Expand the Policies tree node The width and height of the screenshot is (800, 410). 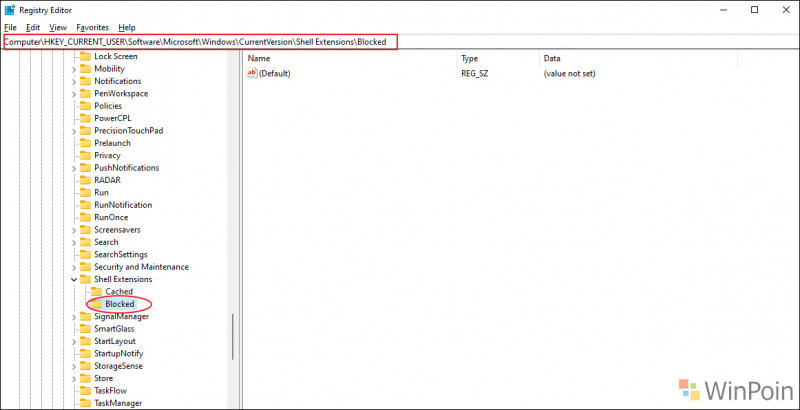(x=74, y=106)
